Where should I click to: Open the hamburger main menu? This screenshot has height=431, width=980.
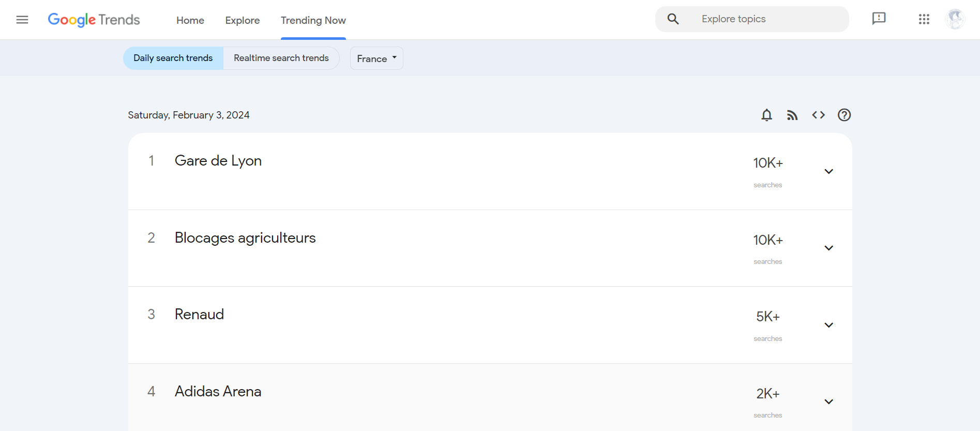point(22,20)
